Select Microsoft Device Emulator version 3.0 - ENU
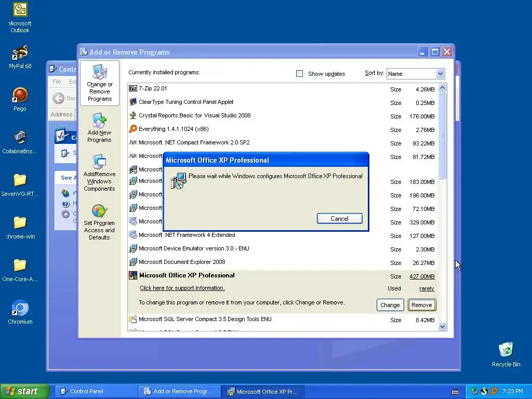 click(x=283, y=249)
